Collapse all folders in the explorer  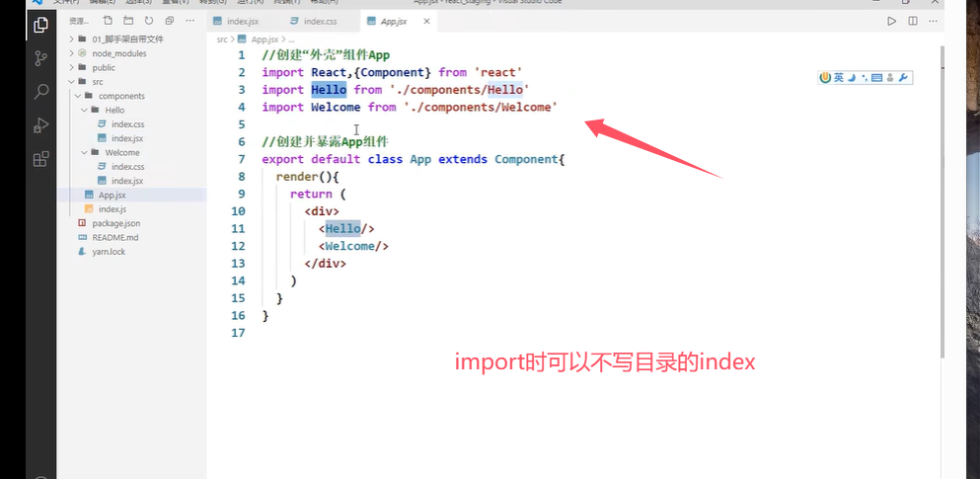[x=170, y=22]
